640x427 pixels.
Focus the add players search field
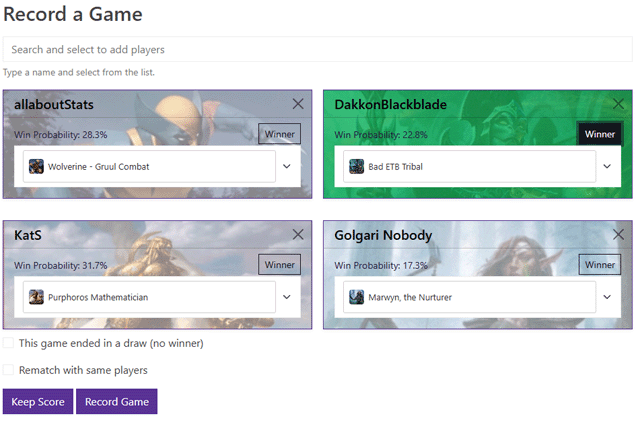coord(318,49)
